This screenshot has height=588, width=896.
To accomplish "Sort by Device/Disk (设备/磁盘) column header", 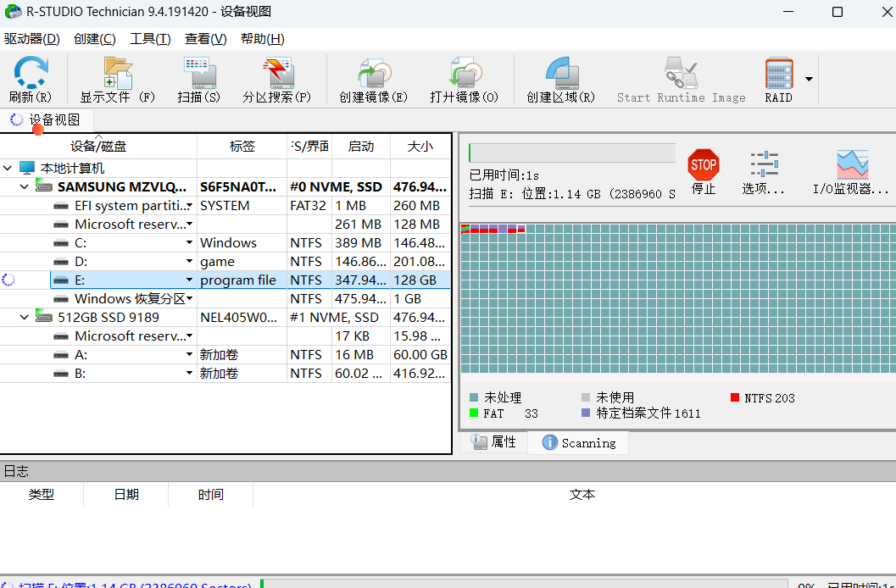I will [98, 146].
